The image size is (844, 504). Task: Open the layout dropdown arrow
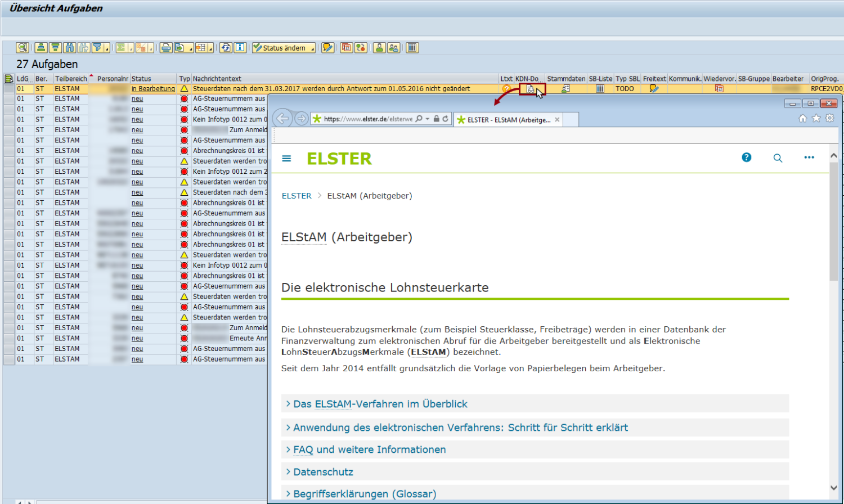pos(211,48)
